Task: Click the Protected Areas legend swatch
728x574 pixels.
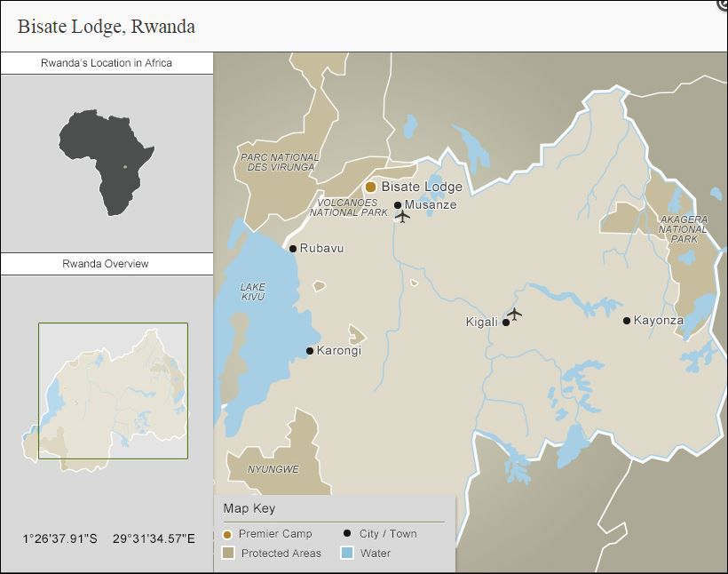Action: (228, 553)
